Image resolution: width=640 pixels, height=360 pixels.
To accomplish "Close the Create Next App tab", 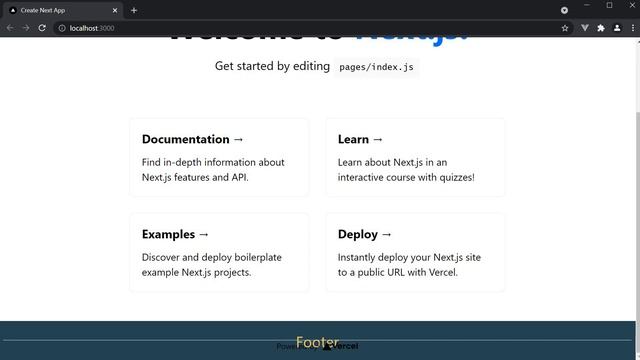I will 115,10.
